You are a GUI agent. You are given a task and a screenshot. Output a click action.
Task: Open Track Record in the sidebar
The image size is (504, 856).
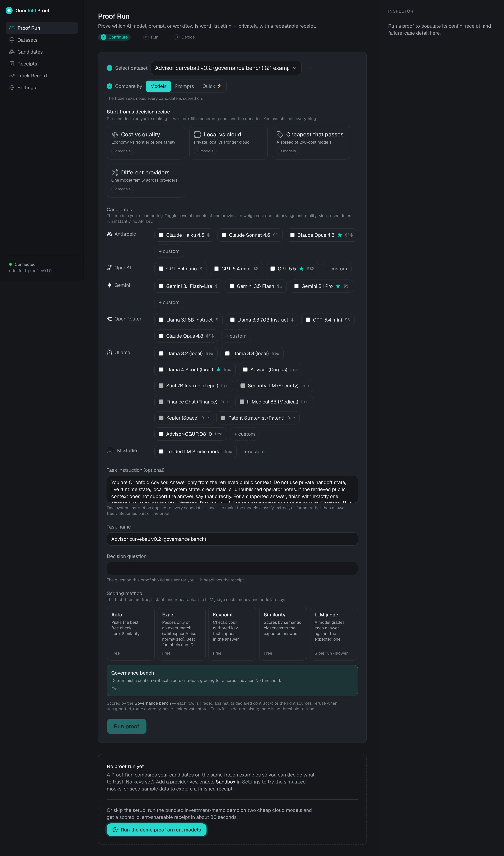click(x=42, y=76)
